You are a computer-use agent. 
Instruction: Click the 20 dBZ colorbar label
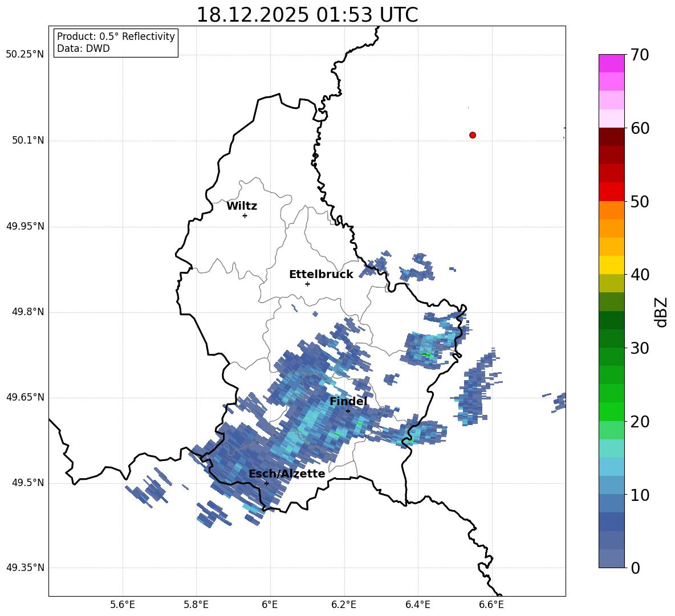[640, 421]
